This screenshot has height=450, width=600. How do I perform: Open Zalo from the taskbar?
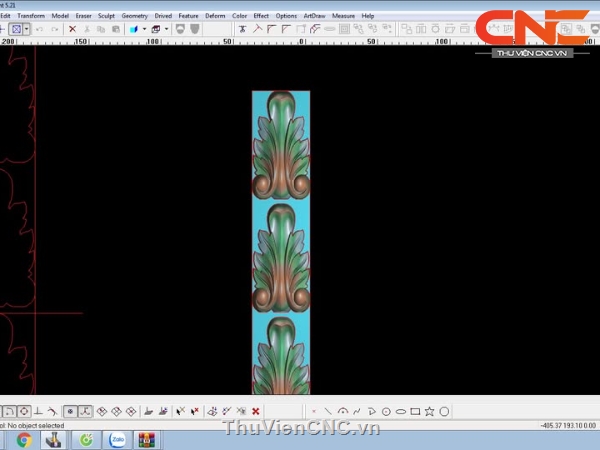[117, 438]
